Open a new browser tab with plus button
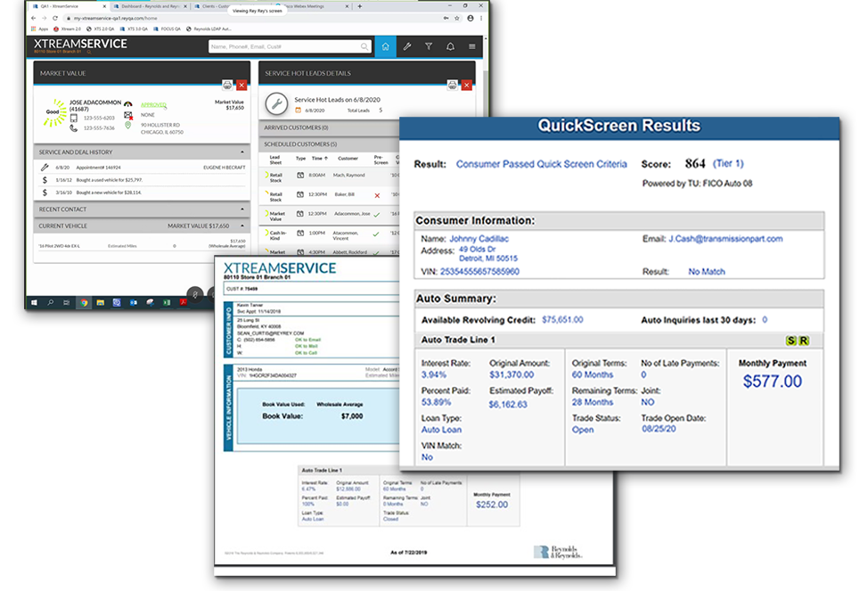868x591 pixels. (360, 6)
